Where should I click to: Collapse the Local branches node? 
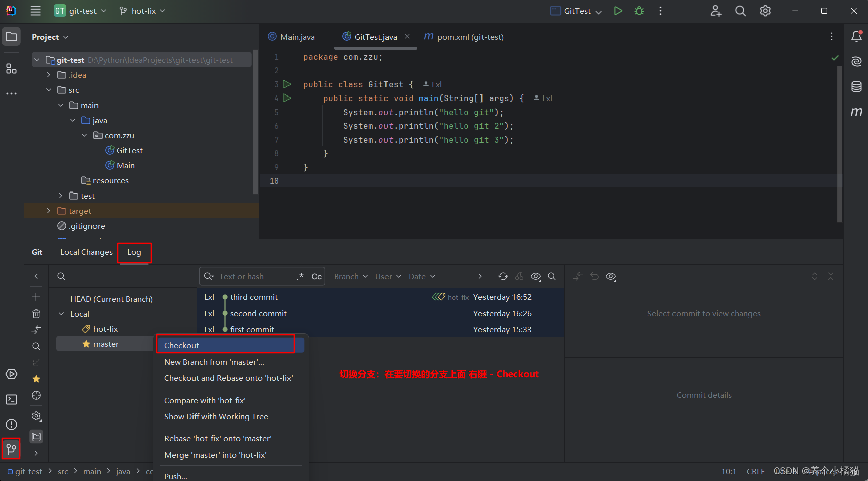(x=61, y=314)
